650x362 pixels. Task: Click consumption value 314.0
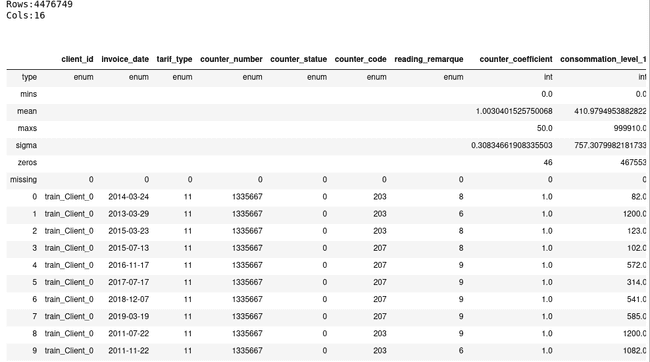click(x=637, y=282)
